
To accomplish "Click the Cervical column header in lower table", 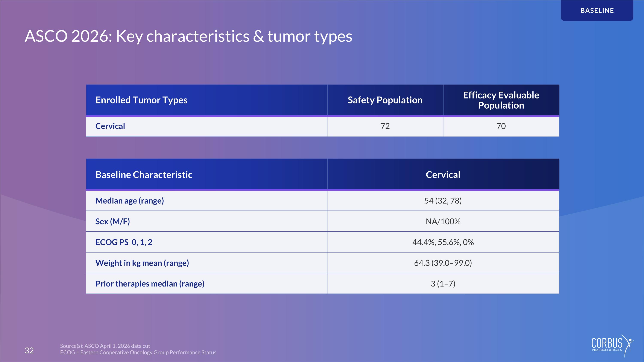I will [443, 175].
